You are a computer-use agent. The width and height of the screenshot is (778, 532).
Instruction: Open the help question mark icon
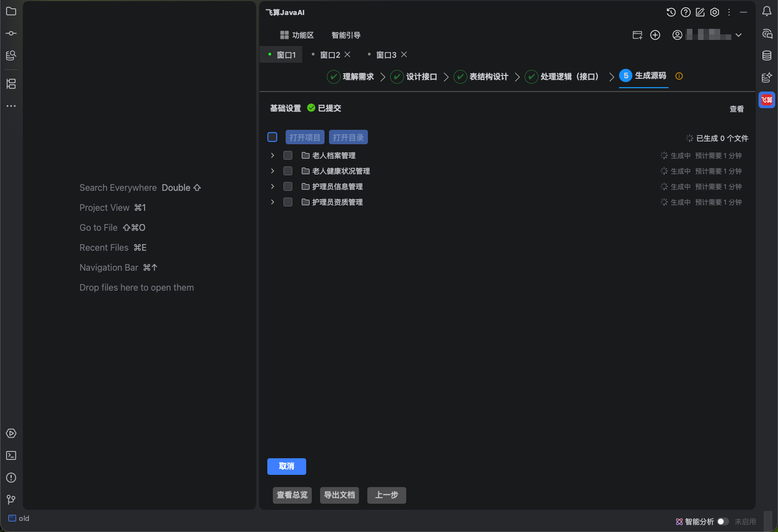[x=686, y=12]
